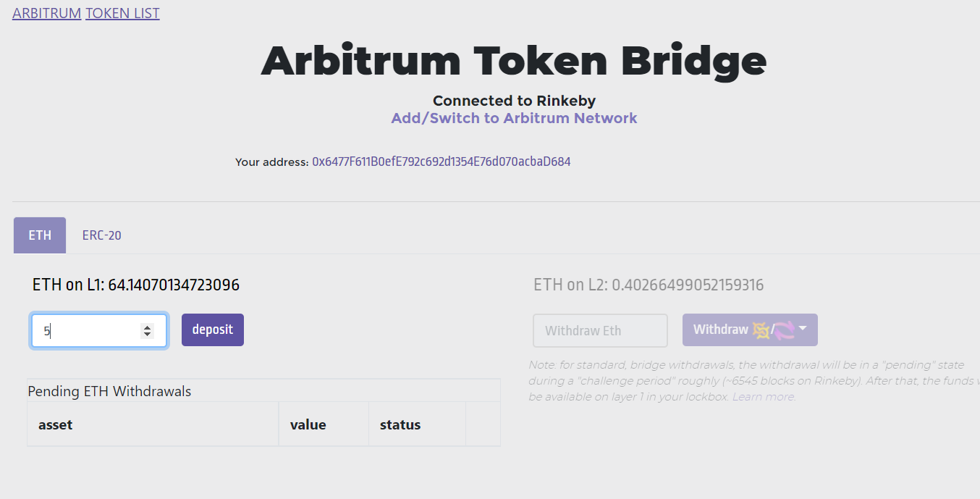Click the asset column header
Screen dimensions: 980x499
pyautogui.click(x=56, y=424)
